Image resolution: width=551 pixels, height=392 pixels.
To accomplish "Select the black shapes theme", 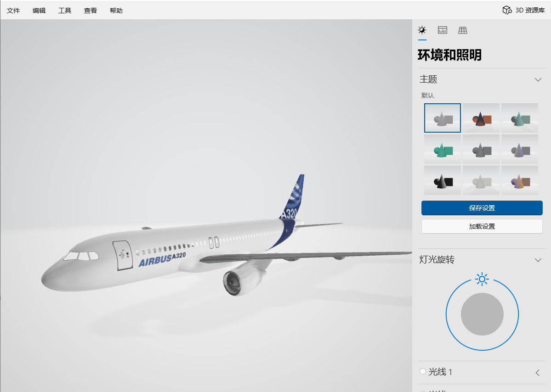I will (443, 180).
